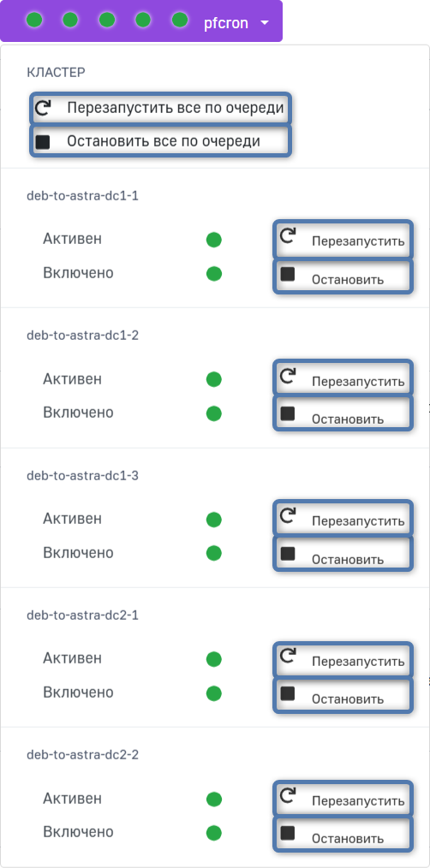
Task: Click the Активен green status dot of deb-to-astra-dc1-1
Action: [214, 240]
